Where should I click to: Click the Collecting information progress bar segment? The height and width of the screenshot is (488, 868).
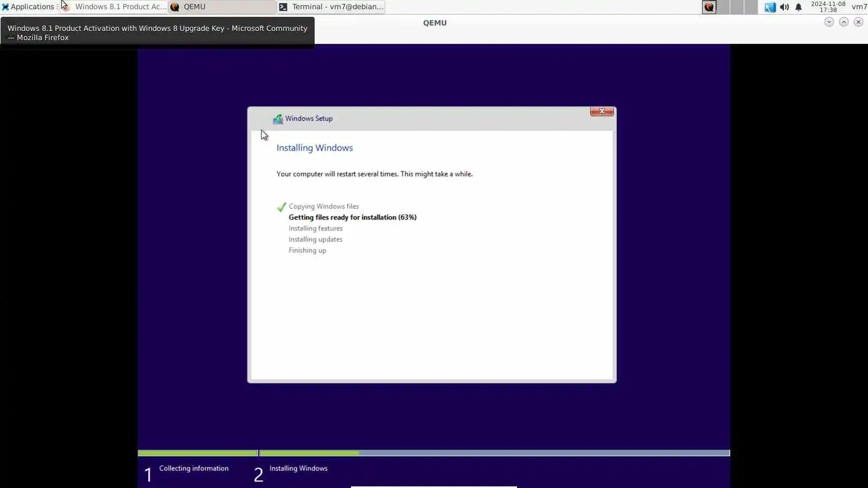(198, 453)
